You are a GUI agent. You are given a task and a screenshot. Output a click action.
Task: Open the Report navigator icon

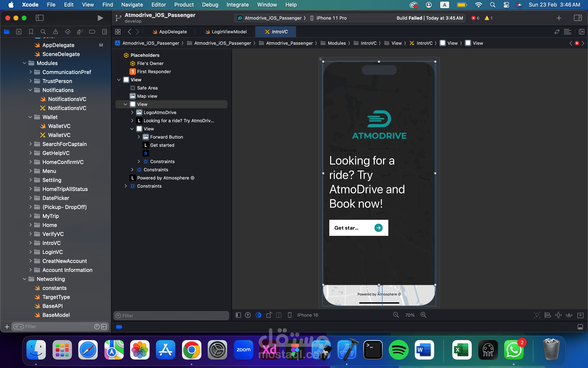(105, 32)
